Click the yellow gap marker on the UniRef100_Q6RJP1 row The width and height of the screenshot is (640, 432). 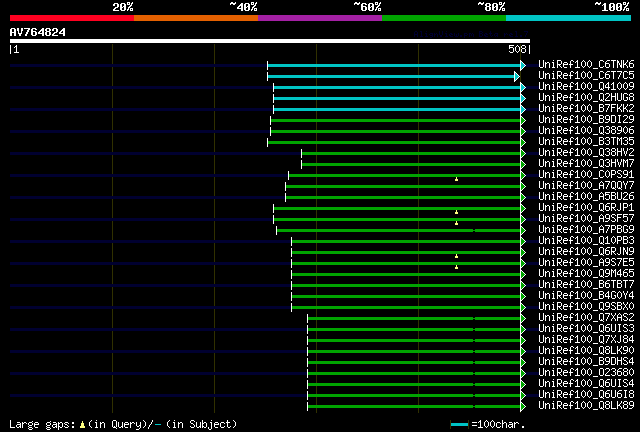(456, 212)
